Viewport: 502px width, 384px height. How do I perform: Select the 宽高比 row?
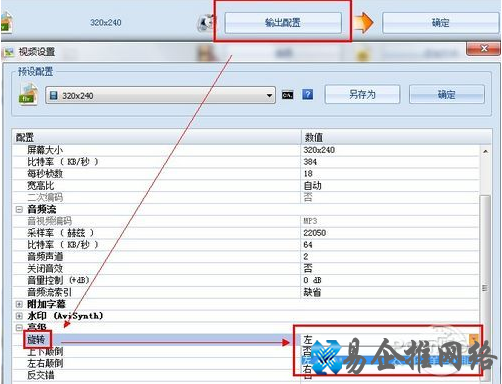coord(246,186)
